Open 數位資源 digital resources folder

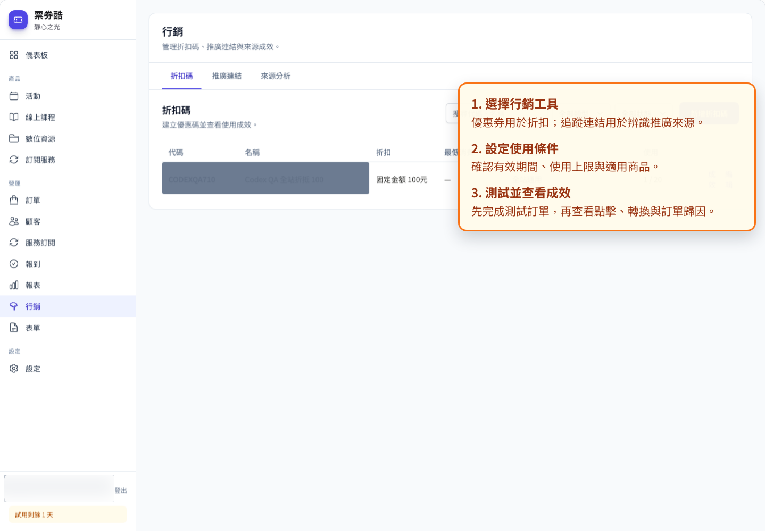coord(68,139)
